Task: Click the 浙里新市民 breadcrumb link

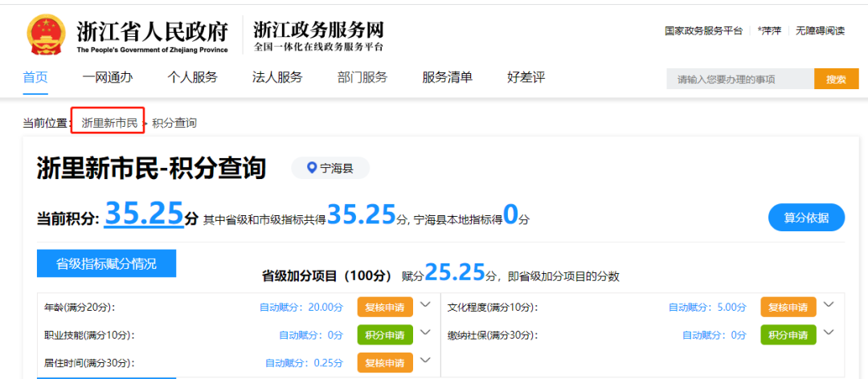Action: coord(109,123)
